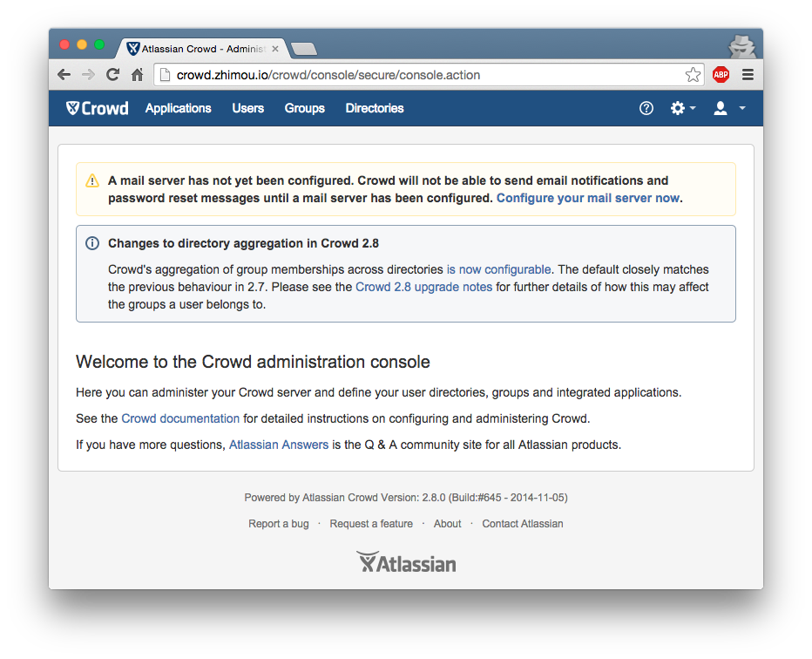Click the macOS yellow minimize window button
This screenshot has height=659, width=812.
click(82, 44)
